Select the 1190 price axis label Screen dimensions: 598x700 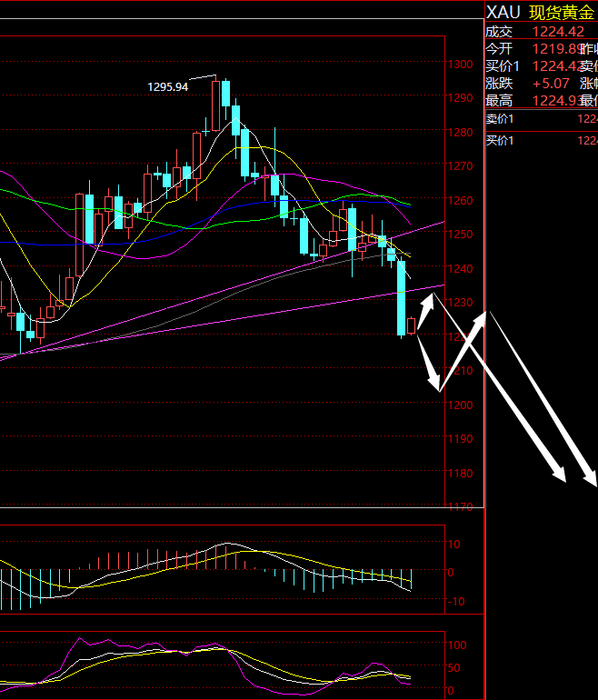[460, 439]
